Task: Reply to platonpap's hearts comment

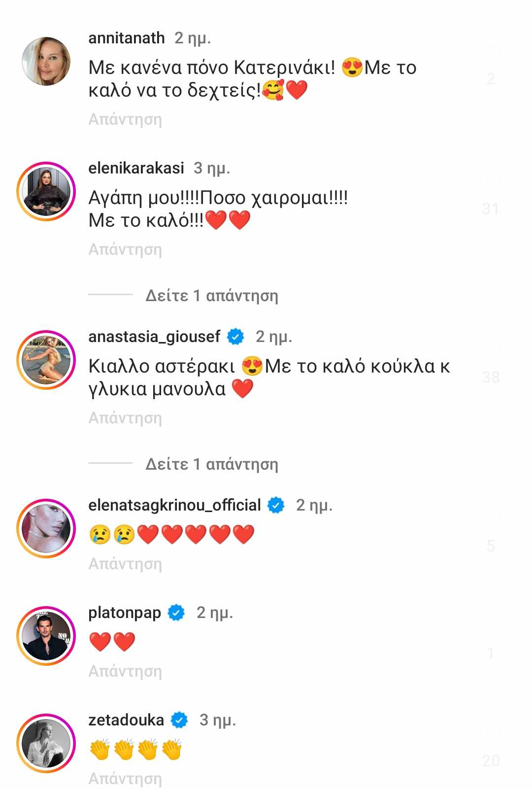Action: [x=125, y=671]
